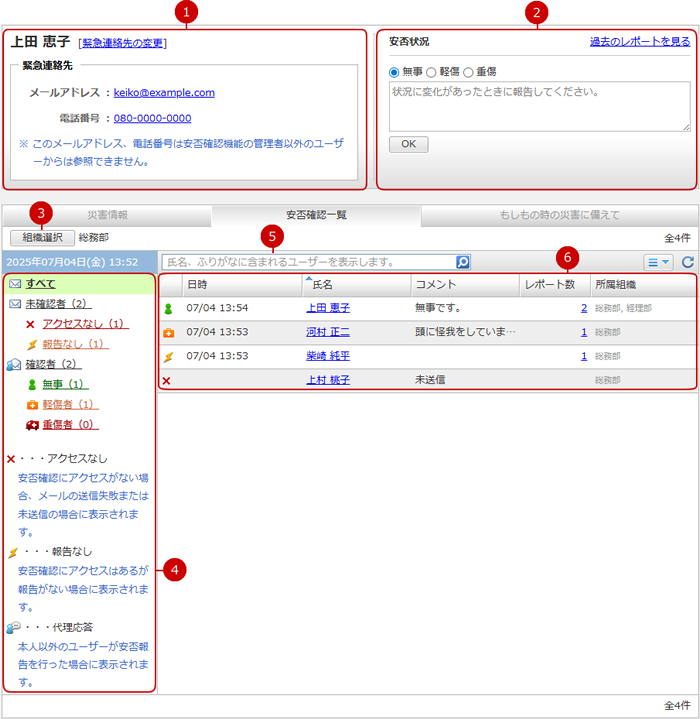Click the OK button
700x719 pixels.
408,144
